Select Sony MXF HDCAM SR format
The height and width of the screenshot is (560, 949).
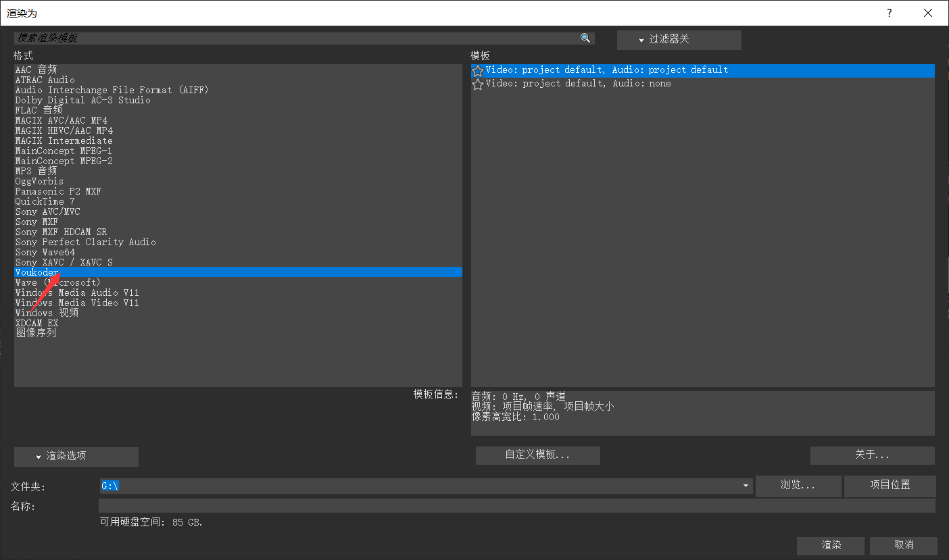click(238, 232)
